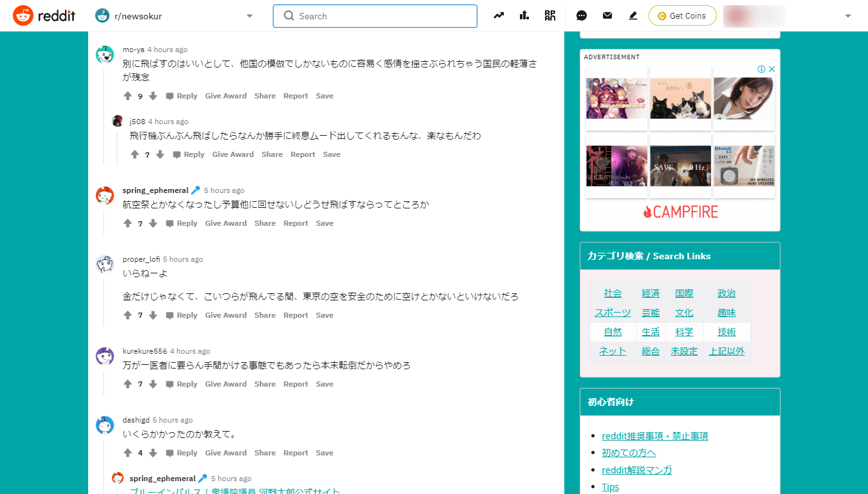868x494 pixels.
Task: Downvote the j508 comment
Action: (x=160, y=154)
